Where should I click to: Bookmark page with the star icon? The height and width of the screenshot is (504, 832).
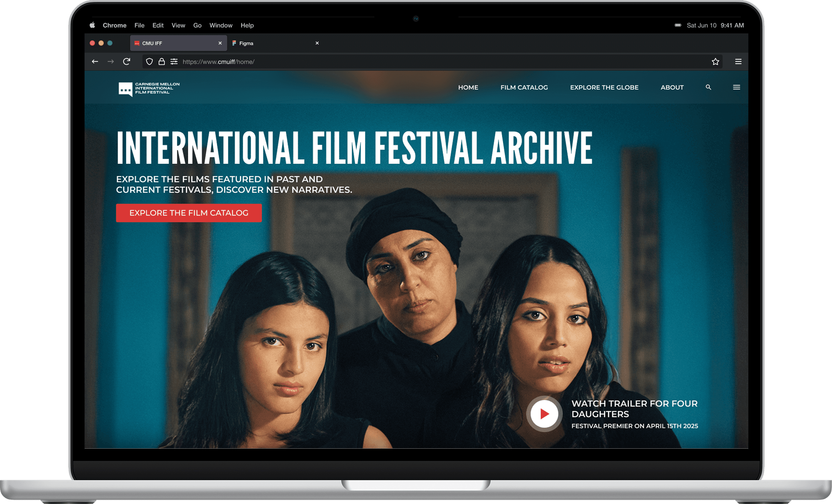point(715,61)
